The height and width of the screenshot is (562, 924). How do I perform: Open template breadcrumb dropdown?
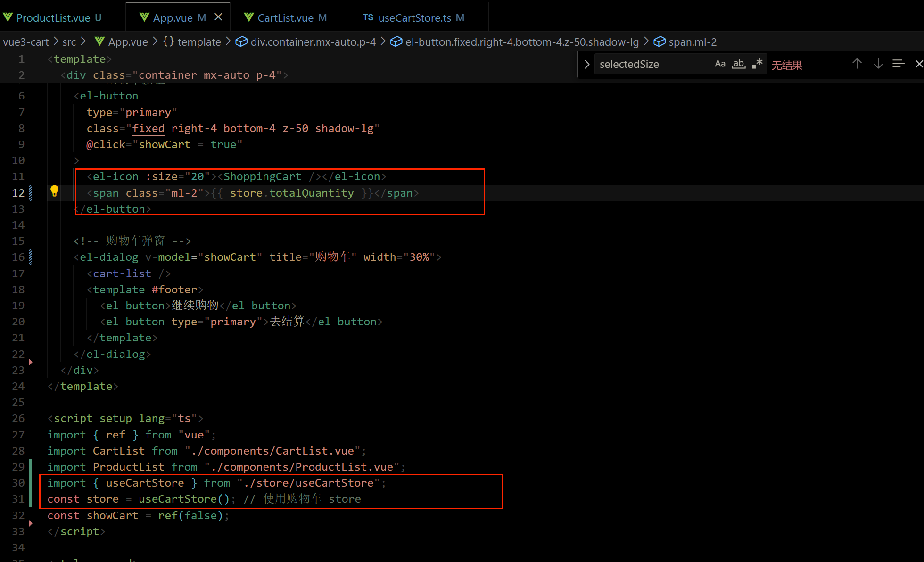(198, 42)
